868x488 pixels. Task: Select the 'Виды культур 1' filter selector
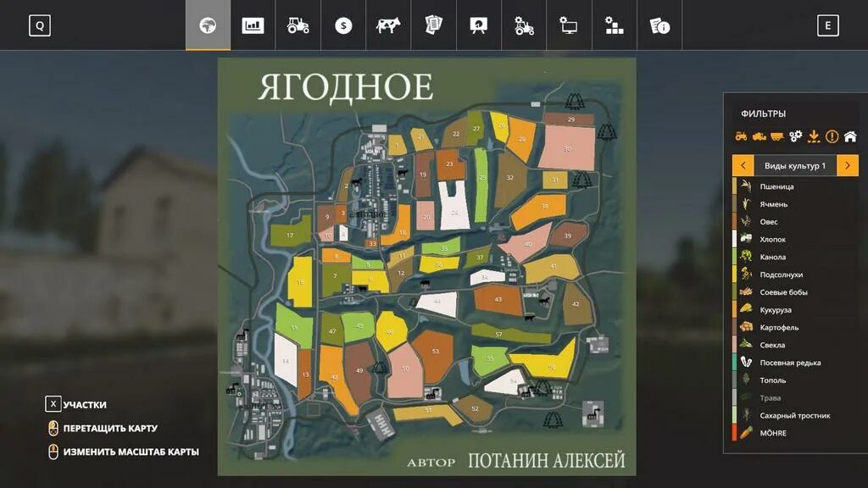(795, 165)
